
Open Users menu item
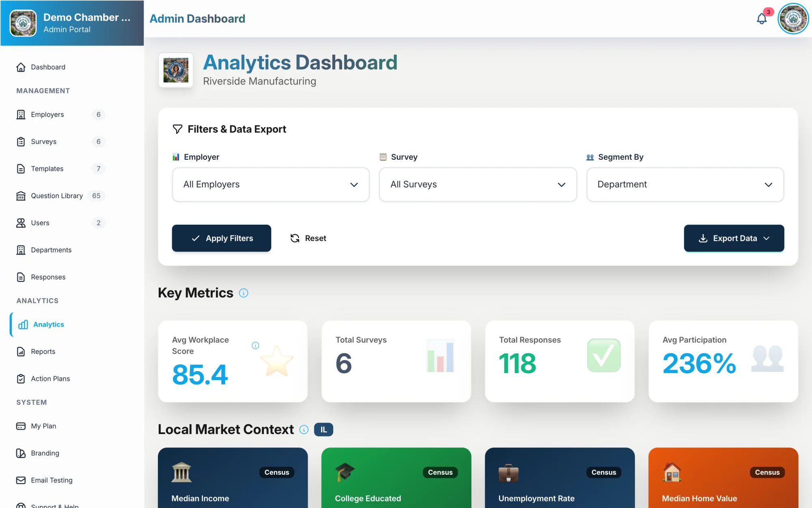click(40, 223)
